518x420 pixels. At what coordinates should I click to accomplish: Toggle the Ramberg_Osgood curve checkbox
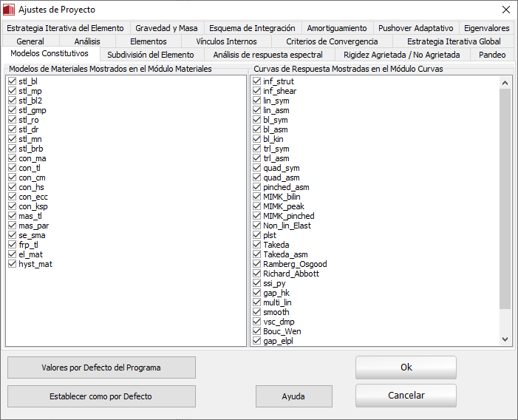(x=256, y=264)
